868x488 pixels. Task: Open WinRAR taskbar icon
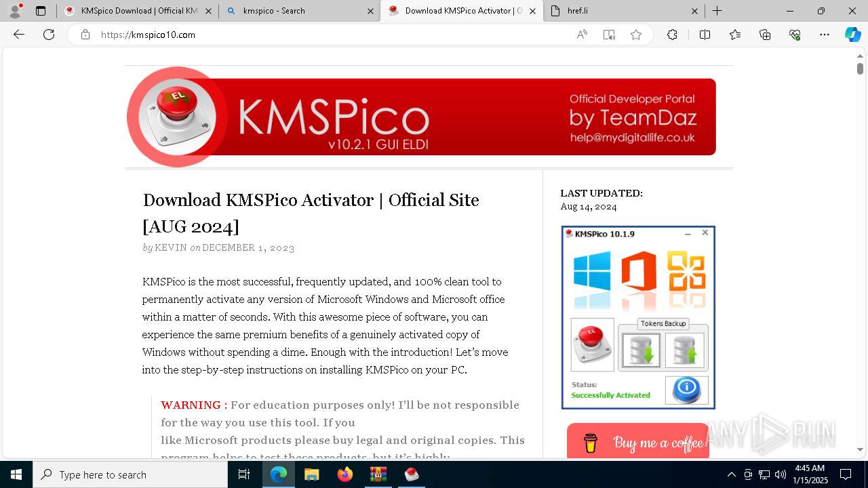378,474
